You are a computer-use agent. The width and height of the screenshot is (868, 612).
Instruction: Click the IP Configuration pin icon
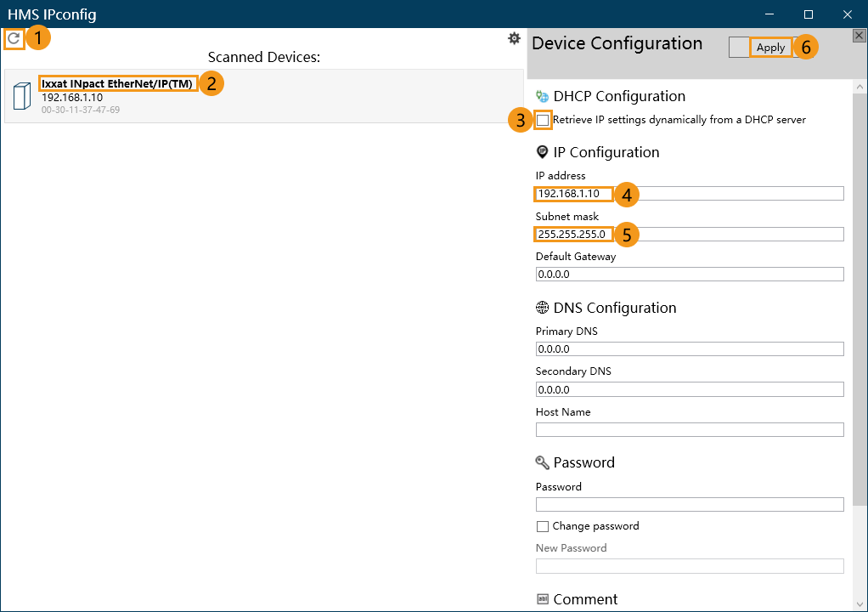coord(542,152)
